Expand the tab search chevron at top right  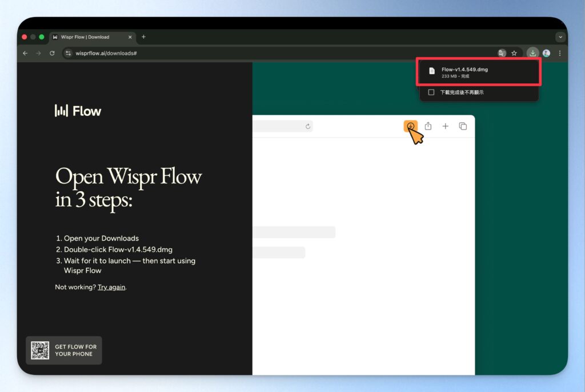[560, 37]
